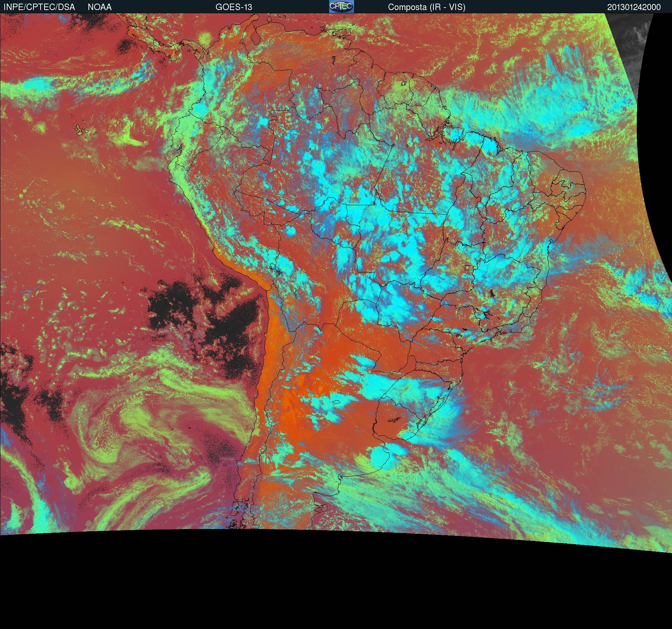Click the Composta (IR - VIS) title

[427, 7]
